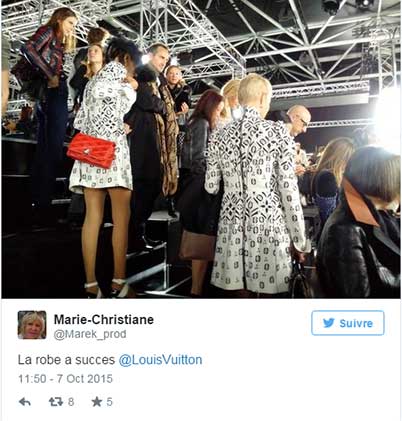Click the red quilted handbag in the photo
402x421 pixels.
[x=91, y=150]
